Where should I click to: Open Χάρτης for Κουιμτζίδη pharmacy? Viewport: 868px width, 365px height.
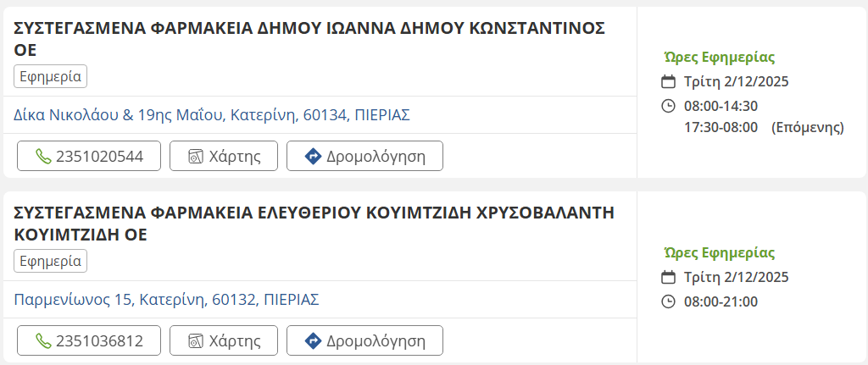click(223, 340)
